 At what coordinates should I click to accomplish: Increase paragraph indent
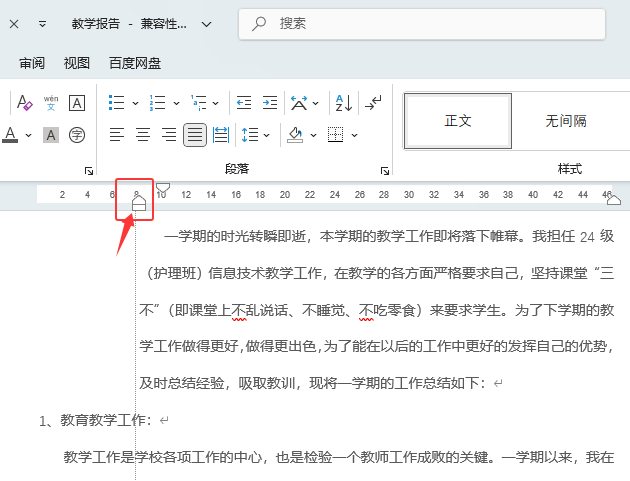point(270,102)
